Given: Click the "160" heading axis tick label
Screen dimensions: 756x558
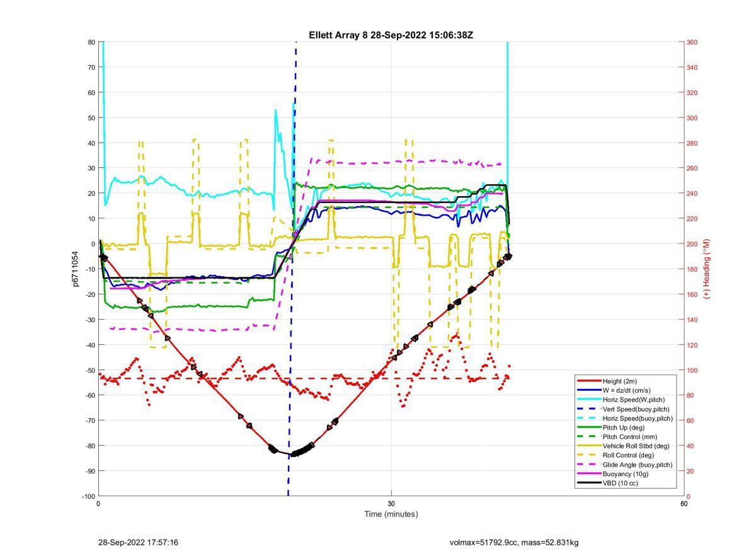Looking at the screenshot, I should click(692, 294).
